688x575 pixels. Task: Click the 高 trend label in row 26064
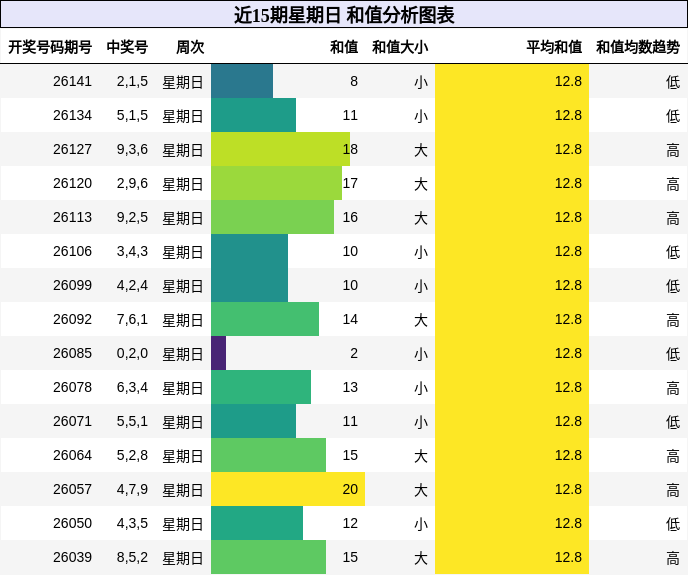[x=673, y=456]
